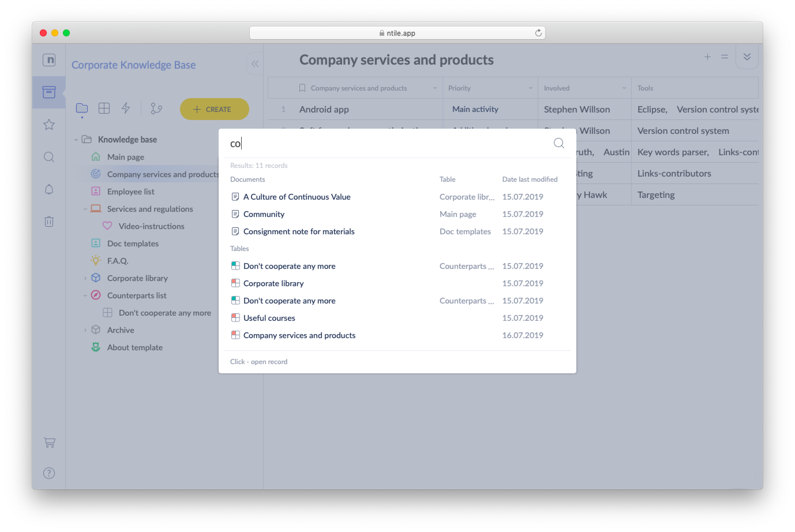Open Company services column dropdown

click(434, 88)
